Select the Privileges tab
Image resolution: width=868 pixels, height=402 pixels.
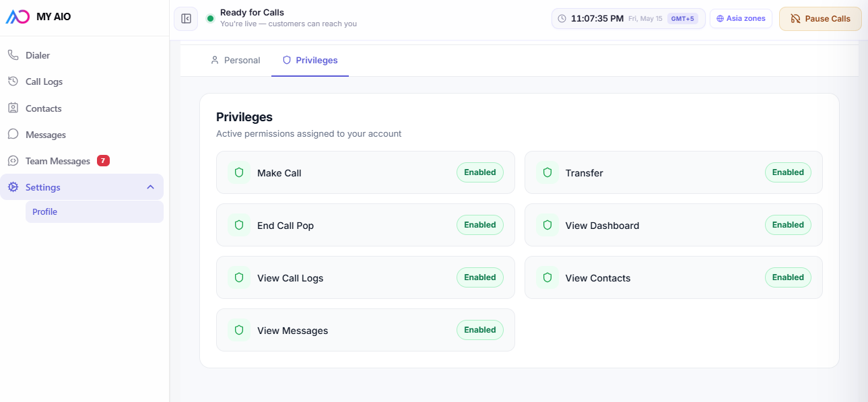tap(310, 60)
